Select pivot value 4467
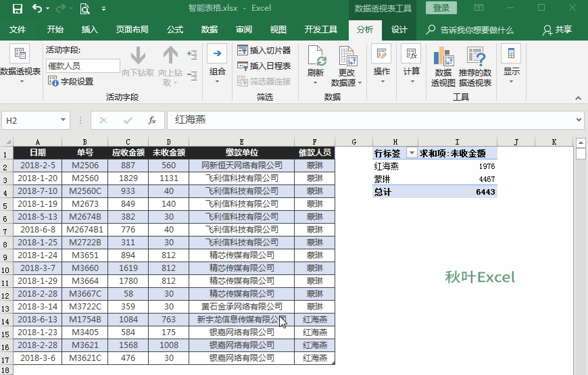588x375 pixels. tap(458, 179)
